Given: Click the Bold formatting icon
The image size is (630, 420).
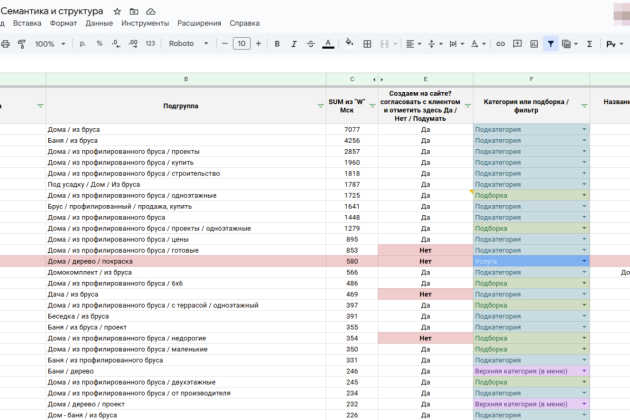Looking at the screenshot, I should (x=275, y=44).
